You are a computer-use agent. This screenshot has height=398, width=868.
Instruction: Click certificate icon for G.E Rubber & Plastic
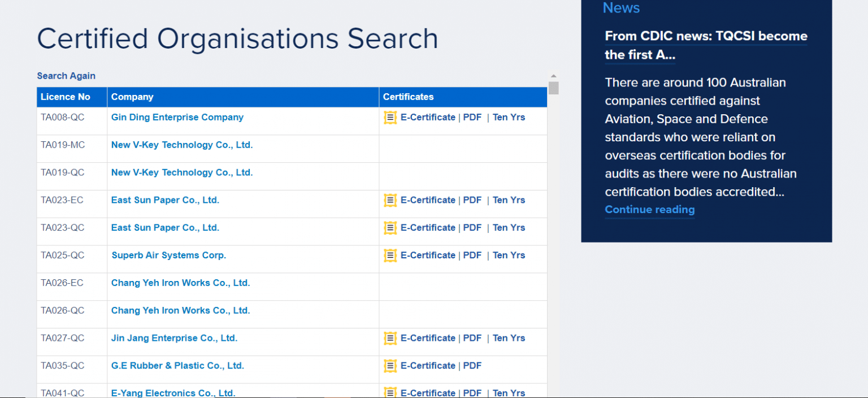tap(390, 366)
